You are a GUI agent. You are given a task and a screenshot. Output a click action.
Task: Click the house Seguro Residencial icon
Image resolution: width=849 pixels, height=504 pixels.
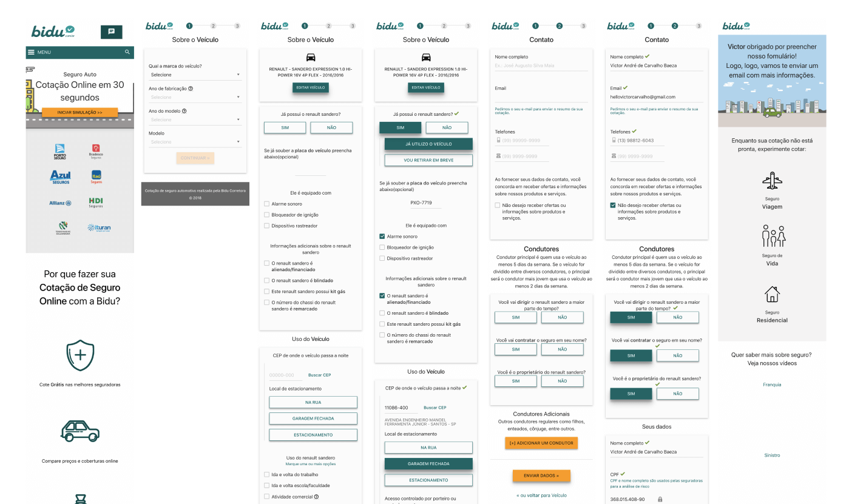click(772, 295)
